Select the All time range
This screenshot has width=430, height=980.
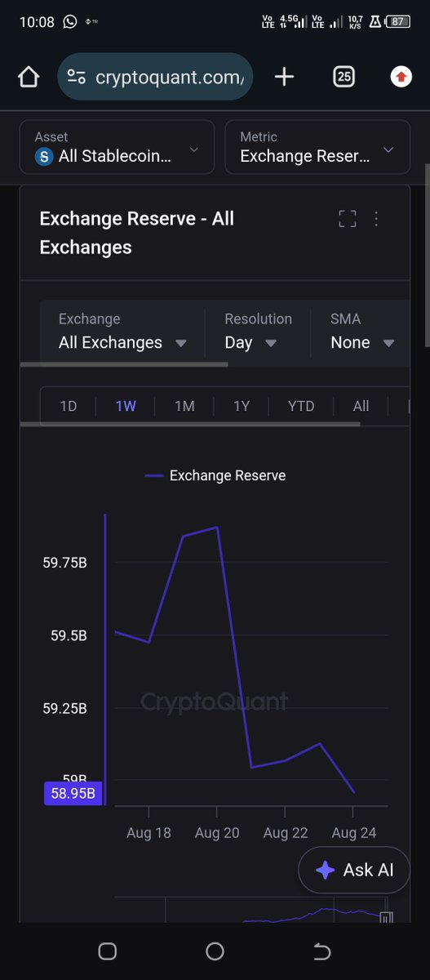361,406
